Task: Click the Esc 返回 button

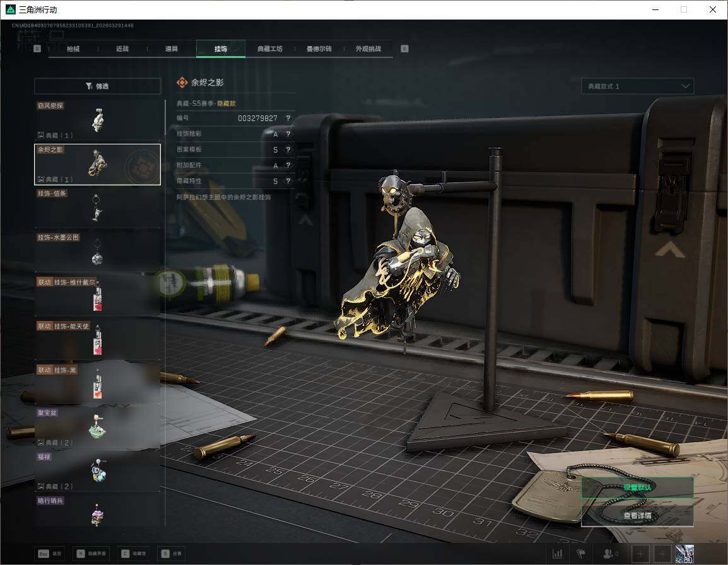Action: tap(50, 554)
